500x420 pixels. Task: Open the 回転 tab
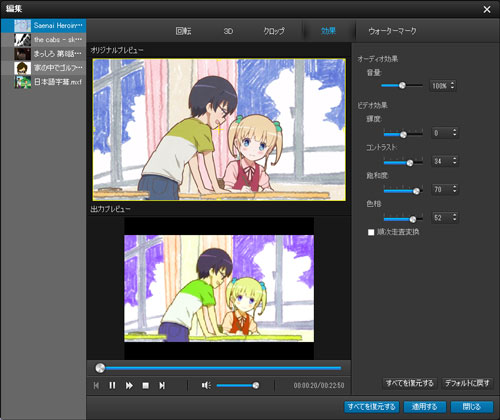[183, 31]
